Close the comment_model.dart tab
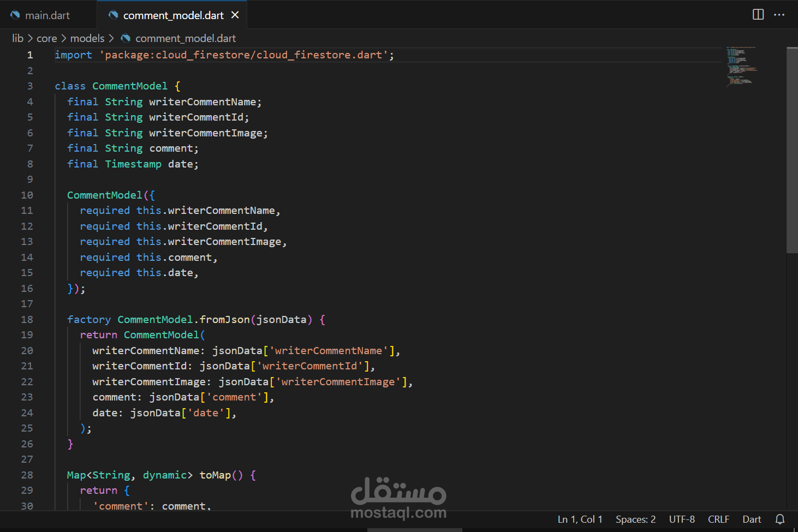798x532 pixels. click(235, 15)
